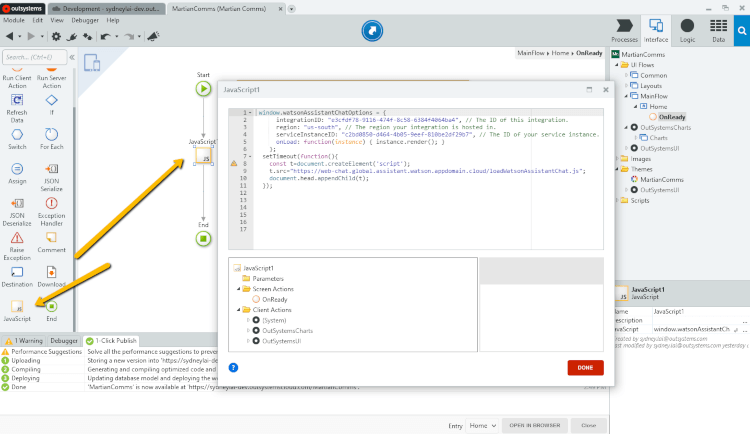Open the Logic layer
This screenshot has height=434, width=750.
tap(687, 31)
